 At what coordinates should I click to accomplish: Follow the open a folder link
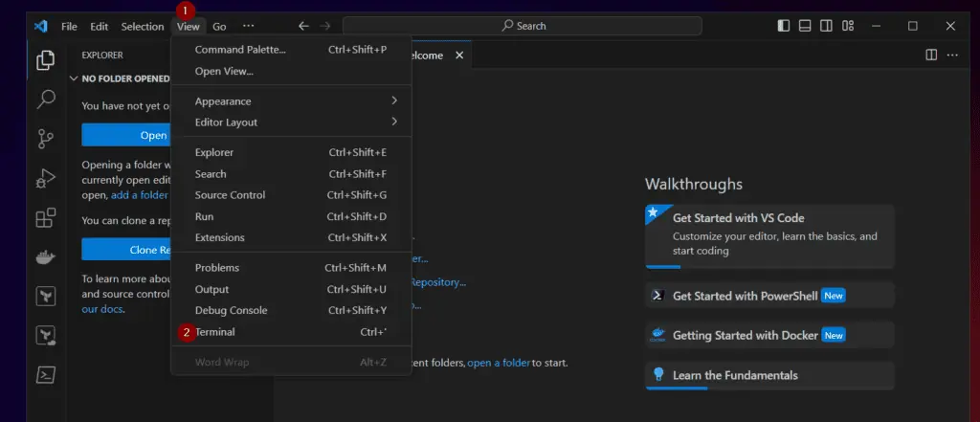pyautogui.click(x=499, y=363)
